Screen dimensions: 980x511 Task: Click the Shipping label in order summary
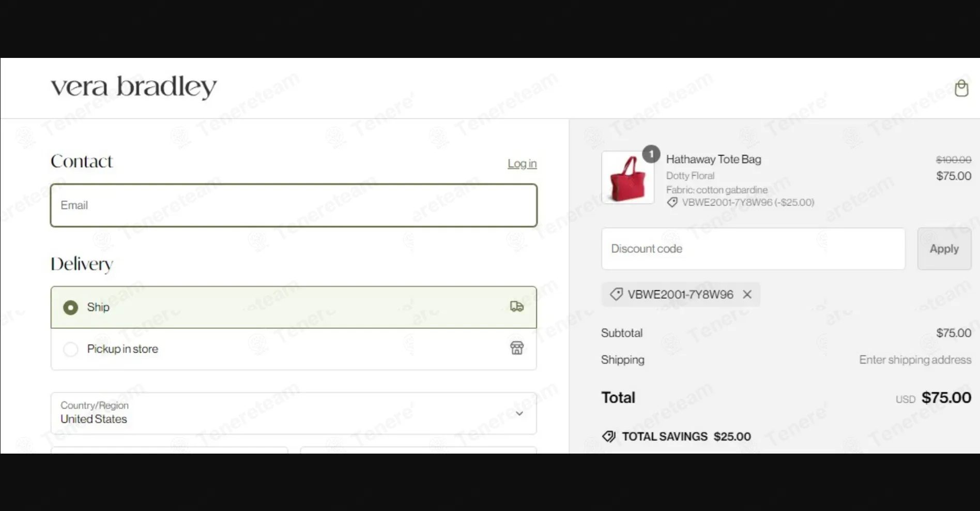pos(622,360)
